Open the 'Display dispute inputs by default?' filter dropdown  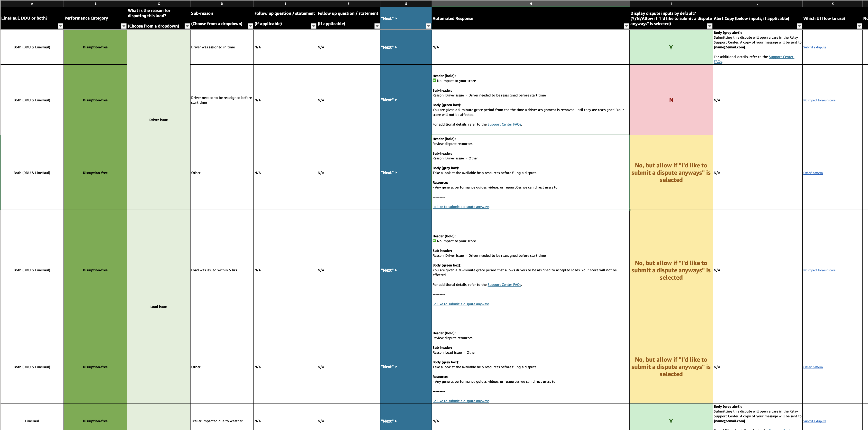pos(709,26)
